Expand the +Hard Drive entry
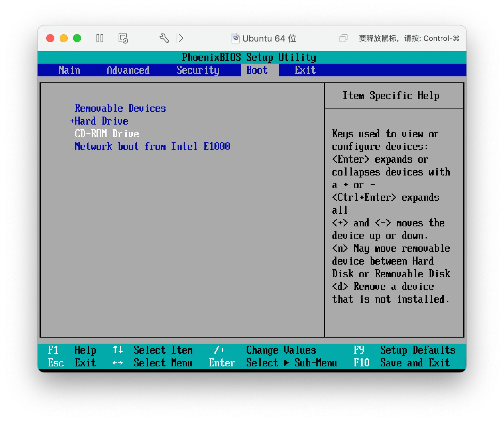 click(x=99, y=121)
